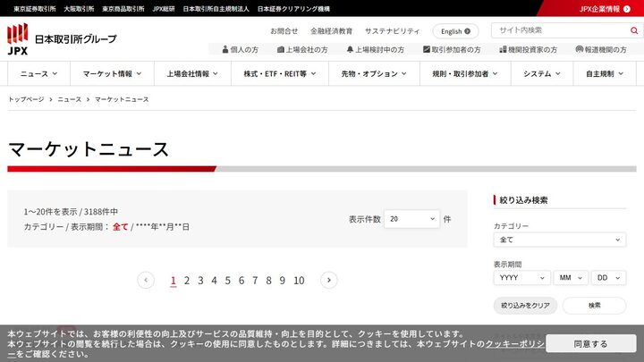Click 同意する cookie button
Image resolution: width=644 pixels, height=362 pixels.
click(590, 343)
